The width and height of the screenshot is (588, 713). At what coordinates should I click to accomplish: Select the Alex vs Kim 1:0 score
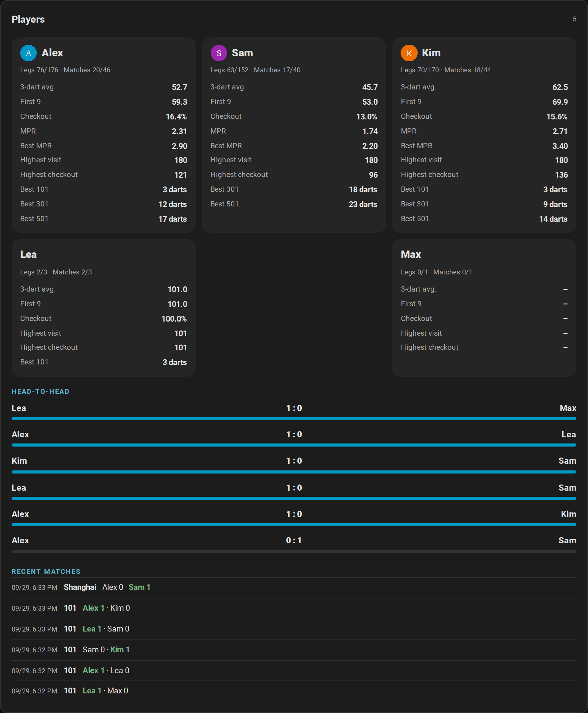point(294,514)
